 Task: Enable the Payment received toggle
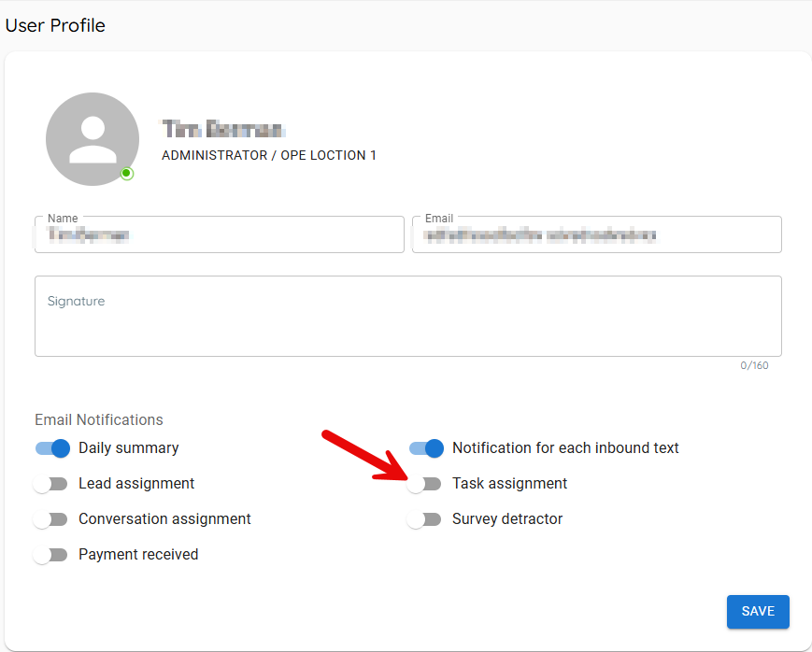[x=51, y=555]
